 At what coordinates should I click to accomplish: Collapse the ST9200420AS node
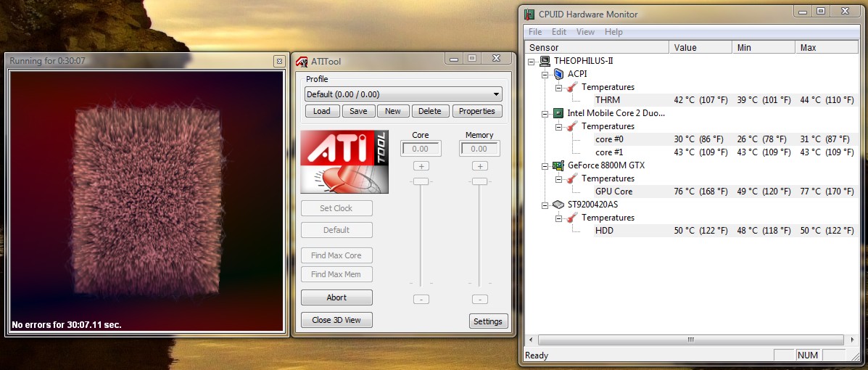pyautogui.click(x=545, y=205)
